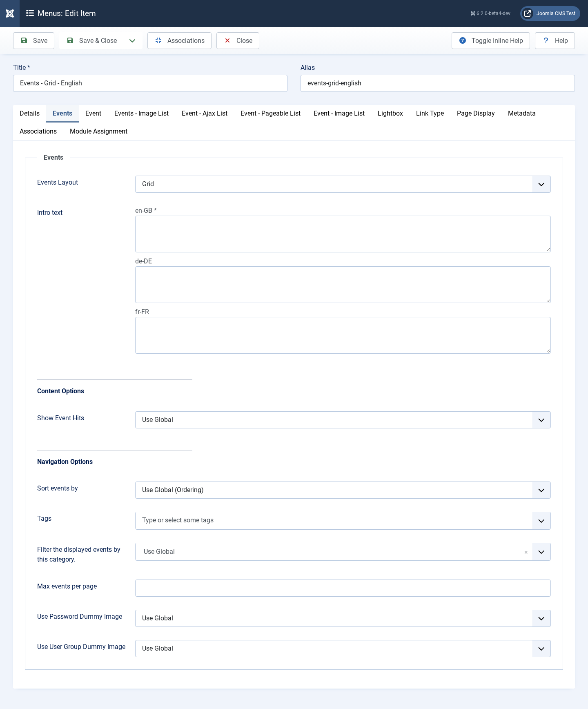This screenshot has width=588, height=709.
Task: Open the Tags selection field
Action: (343, 521)
